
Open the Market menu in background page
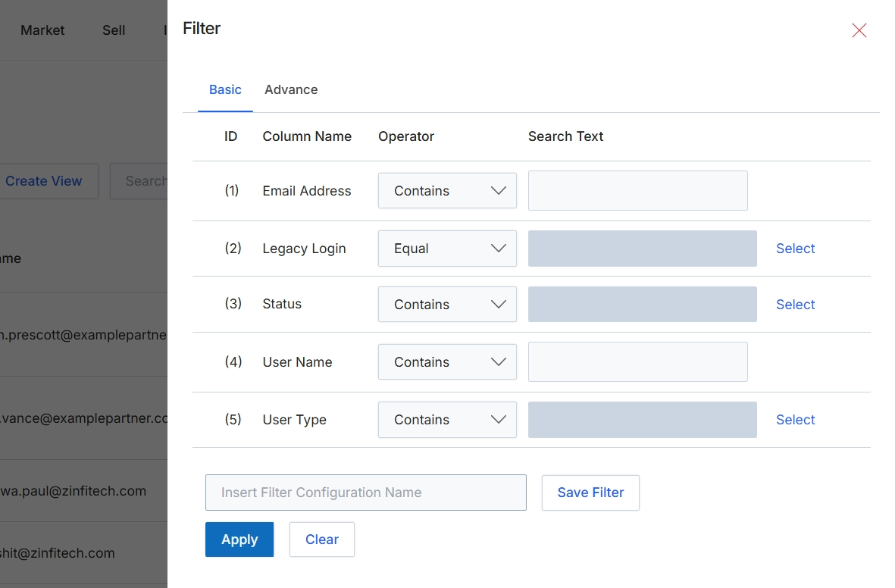(42, 30)
